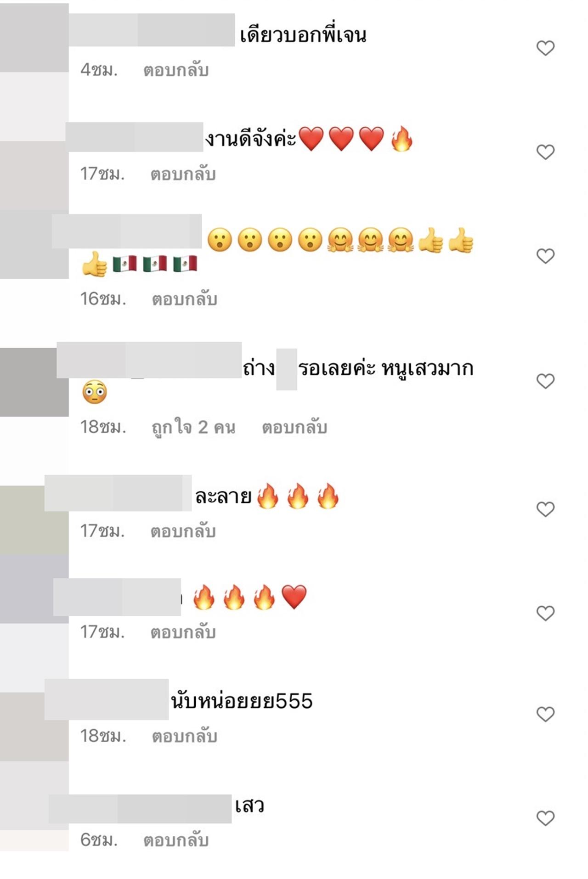Reply to the 16ชม. emoji comment

[x=185, y=299]
